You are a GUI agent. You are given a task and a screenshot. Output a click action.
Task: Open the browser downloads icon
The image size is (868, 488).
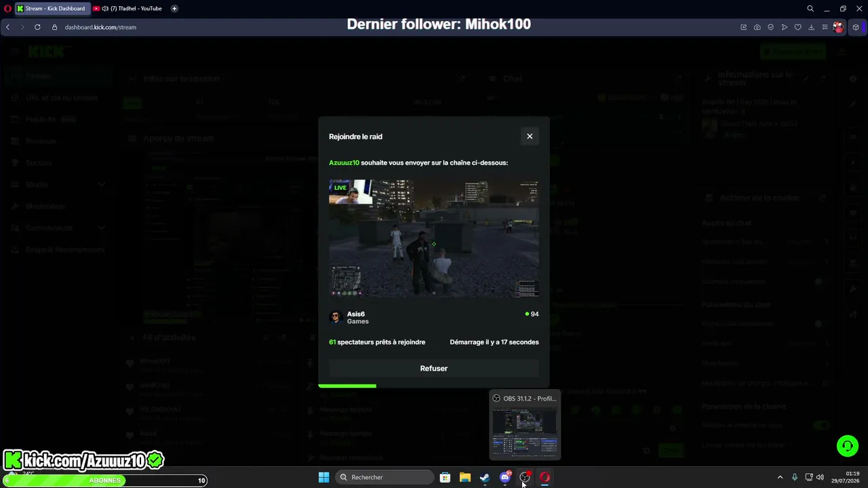(811, 27)
